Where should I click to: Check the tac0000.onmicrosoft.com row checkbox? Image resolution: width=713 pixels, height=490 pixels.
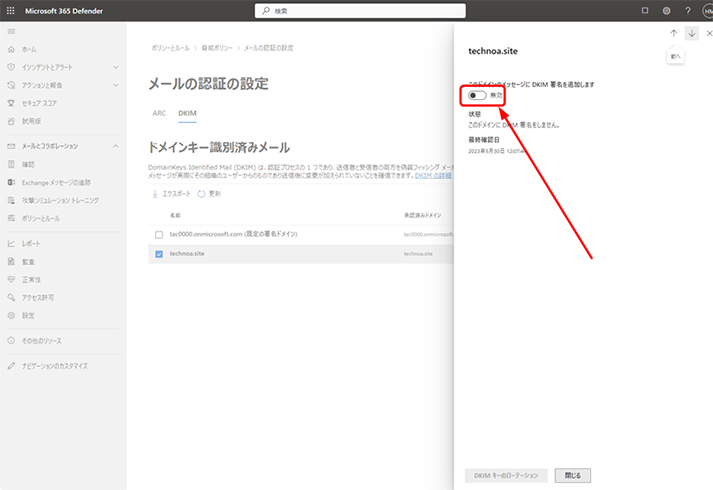tap(159, 235)
